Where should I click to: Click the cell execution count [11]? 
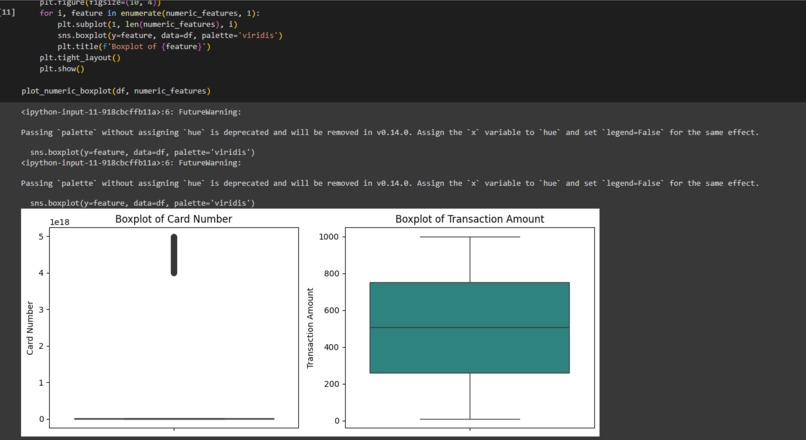[7, 12]
